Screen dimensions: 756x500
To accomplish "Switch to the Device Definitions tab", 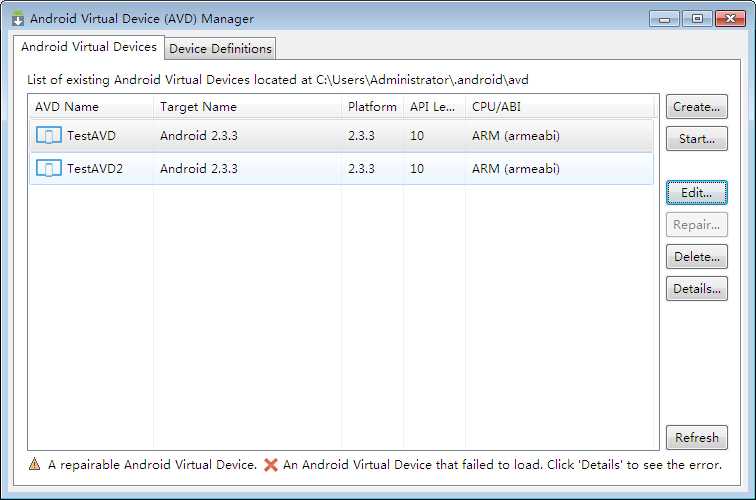I will [220, 49].
